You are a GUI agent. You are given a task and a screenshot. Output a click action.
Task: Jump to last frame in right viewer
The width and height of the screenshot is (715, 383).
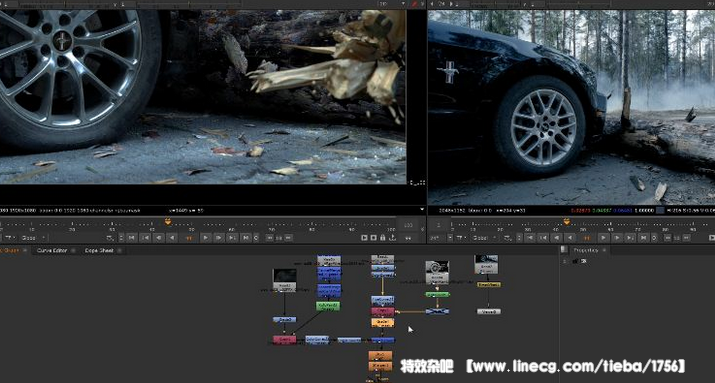click(643, 238)
